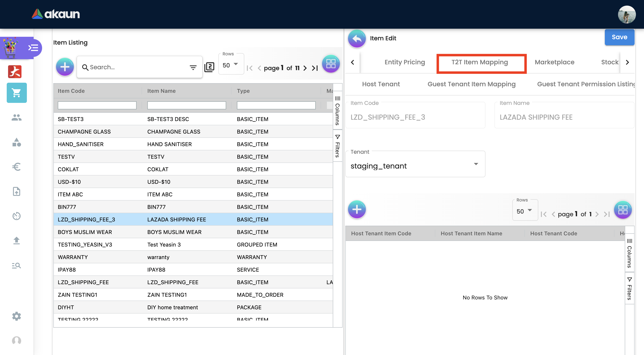644x355 pixels.
Task: Switch to the Entity Pricing tab
Action: point(404,62)
